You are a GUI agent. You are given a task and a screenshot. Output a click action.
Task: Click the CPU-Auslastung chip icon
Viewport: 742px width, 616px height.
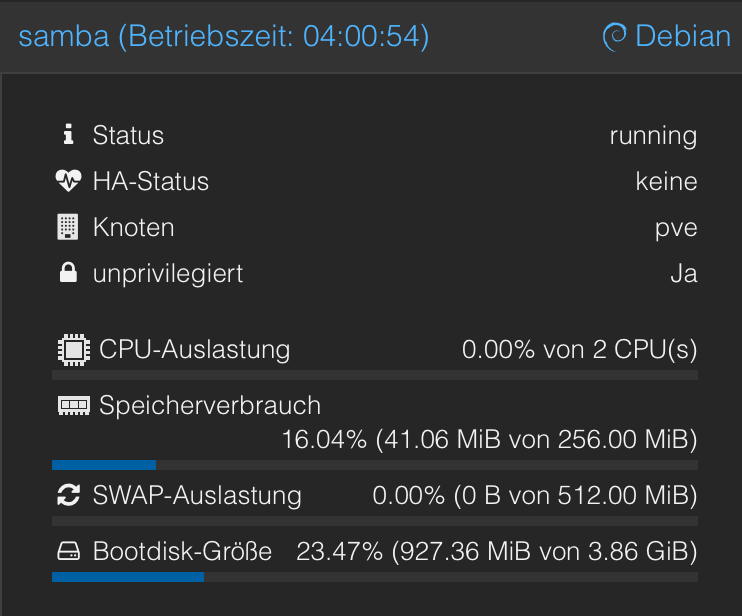click(74, 350)
